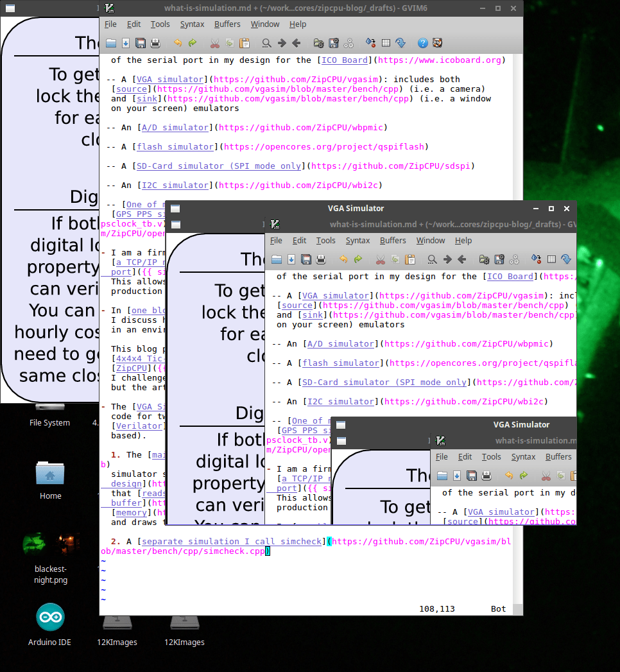Viewport: 620px width, 672px height.
Task: Click 'source' link text in the top GVIM6 editor
Action: 132,89
